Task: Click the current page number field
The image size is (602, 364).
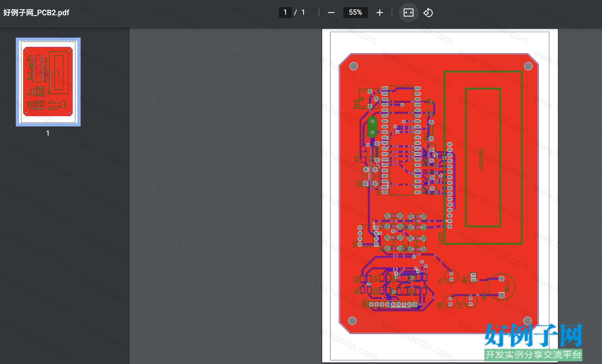Action: pos(285,13)
